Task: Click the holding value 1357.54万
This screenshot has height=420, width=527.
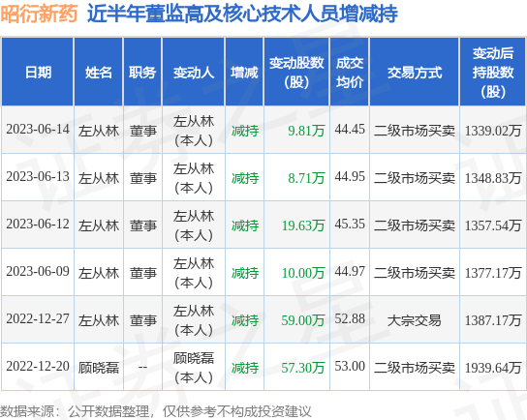Action: pyautogui.click(x=493, y=225)
